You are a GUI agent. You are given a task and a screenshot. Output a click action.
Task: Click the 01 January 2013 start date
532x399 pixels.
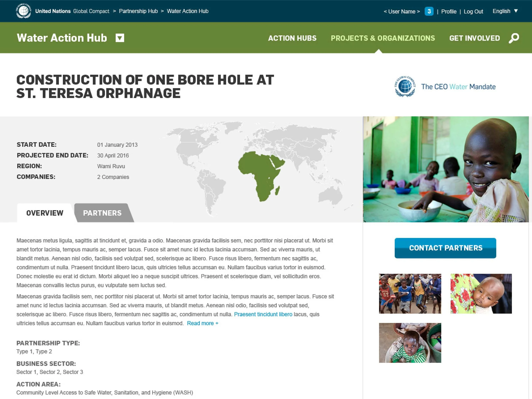[117, 145]
